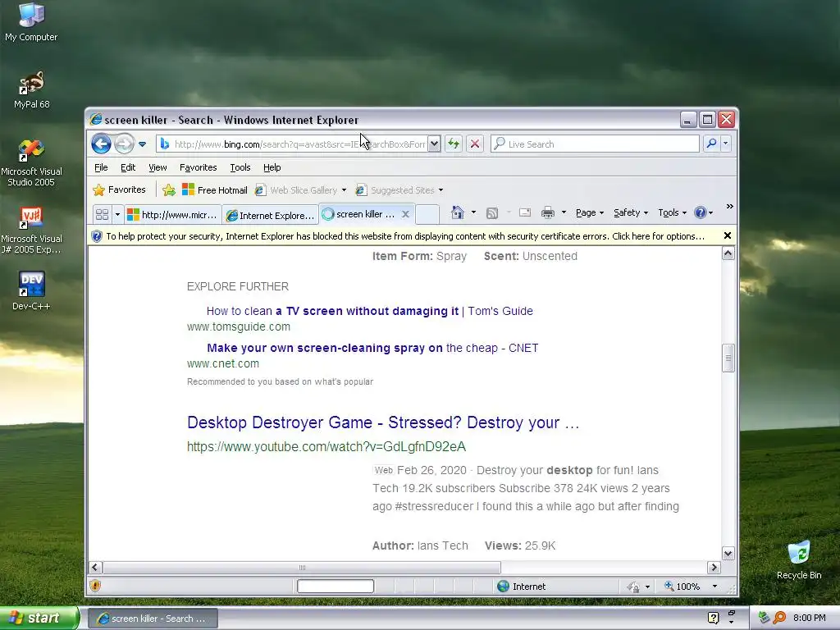Open the Edit menu
The image size is (840, 630).
(128, 167)
